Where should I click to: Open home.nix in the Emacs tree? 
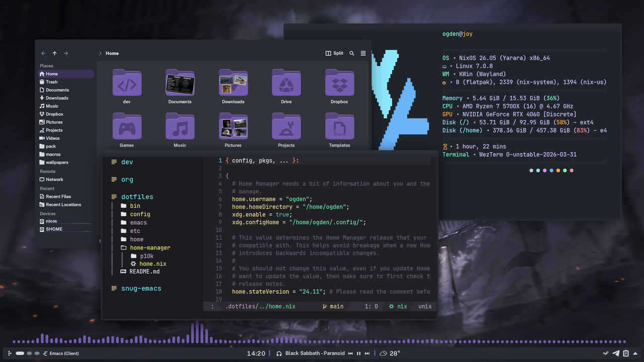coord(148,264)
